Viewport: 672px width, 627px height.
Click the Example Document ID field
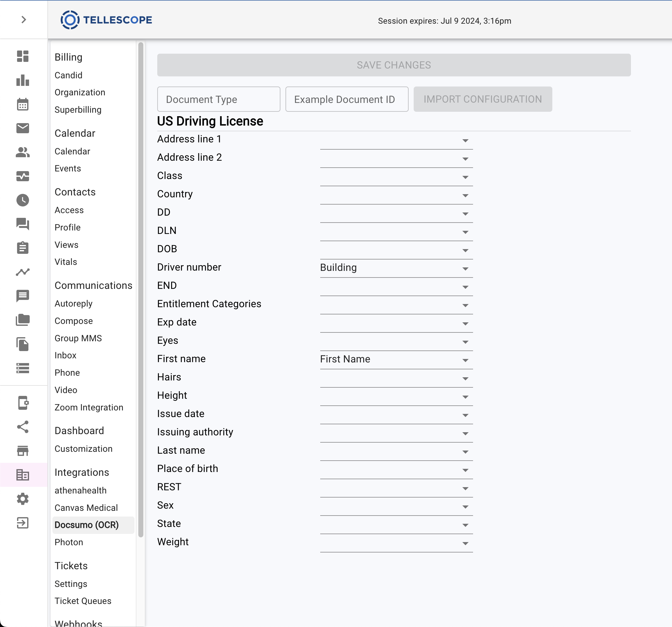(347, 99)
